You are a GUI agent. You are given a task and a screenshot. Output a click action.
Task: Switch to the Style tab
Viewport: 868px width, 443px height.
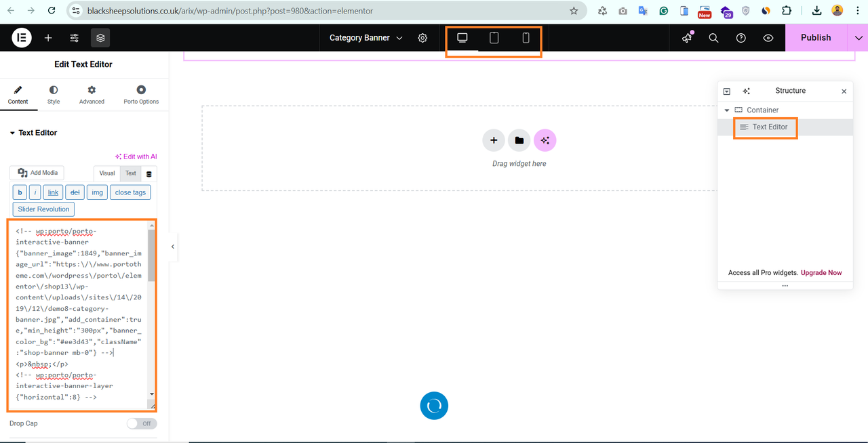click(x=54, y=95)
